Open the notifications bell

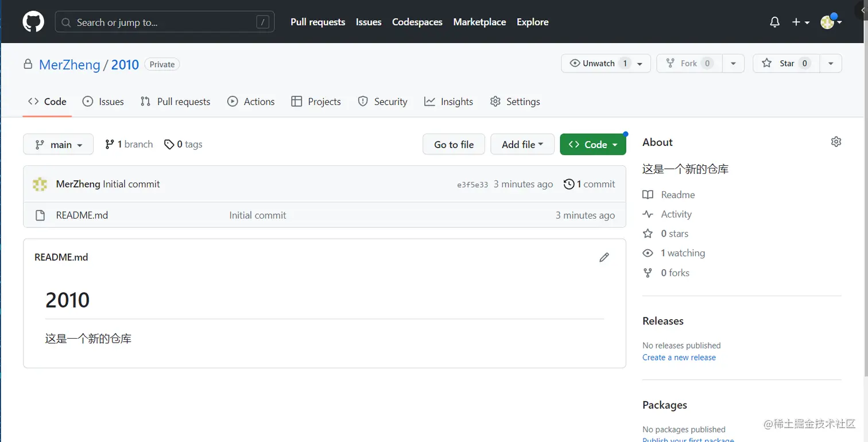774,22
